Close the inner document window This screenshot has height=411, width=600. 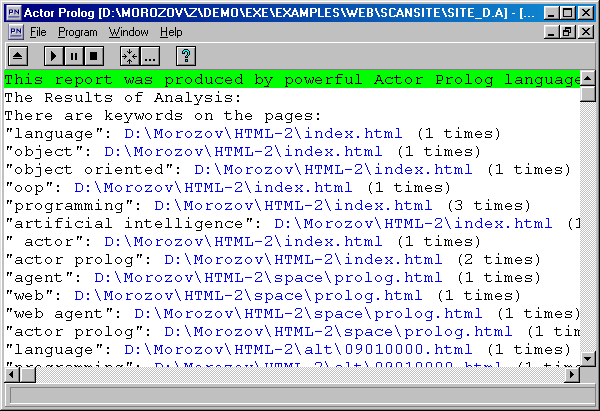586,32
